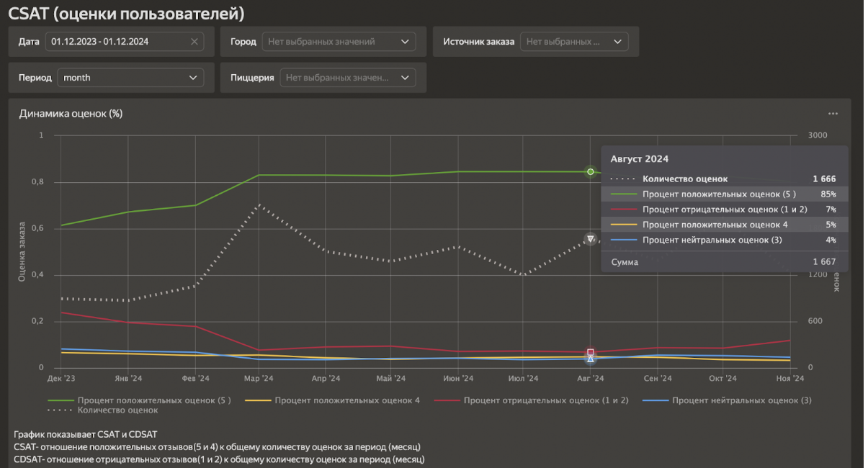Screen dimensions: 868x468
Task: Click the Мар '24 peak on dotted line
Action: [x=259, y=205]
